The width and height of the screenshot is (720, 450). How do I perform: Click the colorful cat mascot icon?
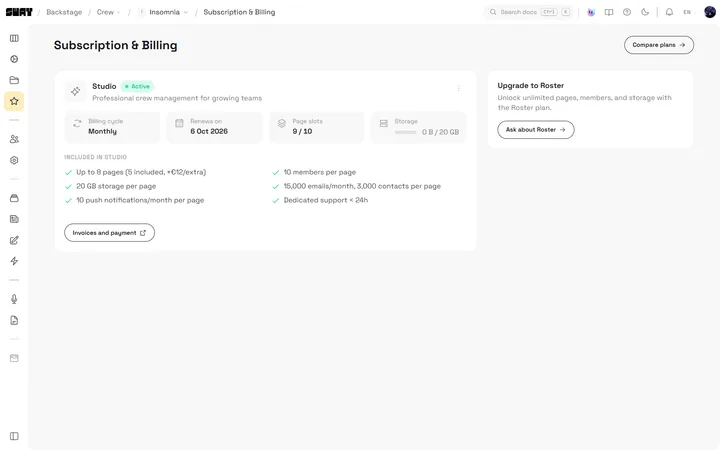591,12
